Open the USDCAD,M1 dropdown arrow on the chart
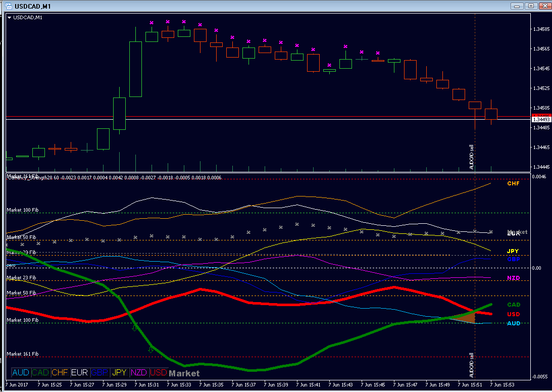This screenshot has width=552, height=392. click(x=9, y=17)
